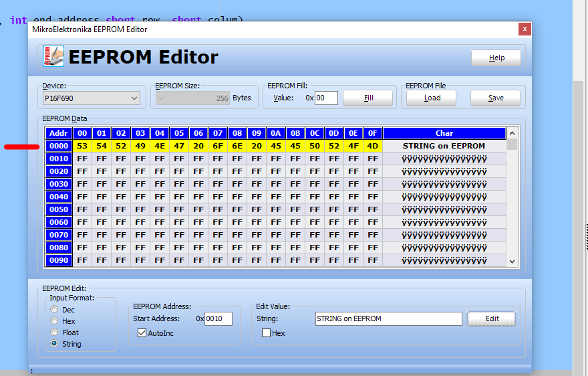Load an EEPROM file
Viewport: 588px width, 376px height.
[x=432, y=98]
